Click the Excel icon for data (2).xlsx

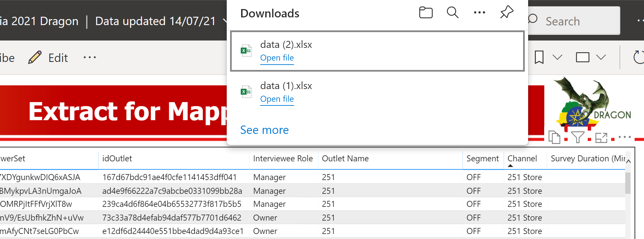246,51
